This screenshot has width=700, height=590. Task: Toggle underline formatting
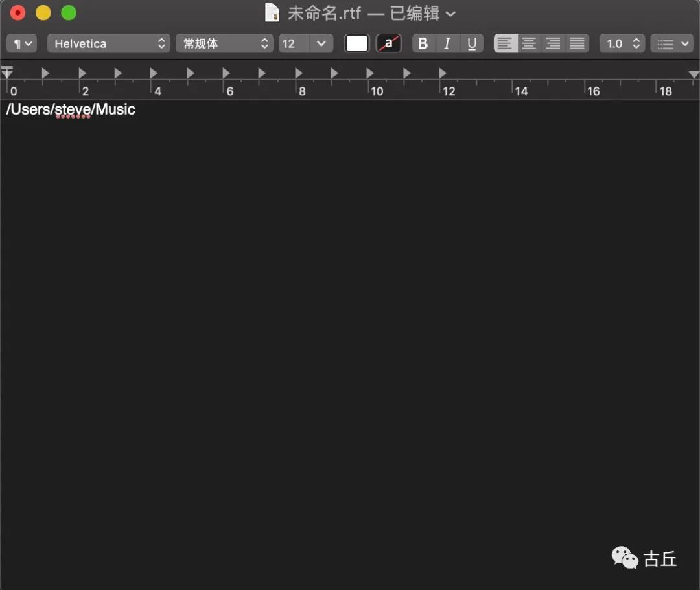pos(471,43)
